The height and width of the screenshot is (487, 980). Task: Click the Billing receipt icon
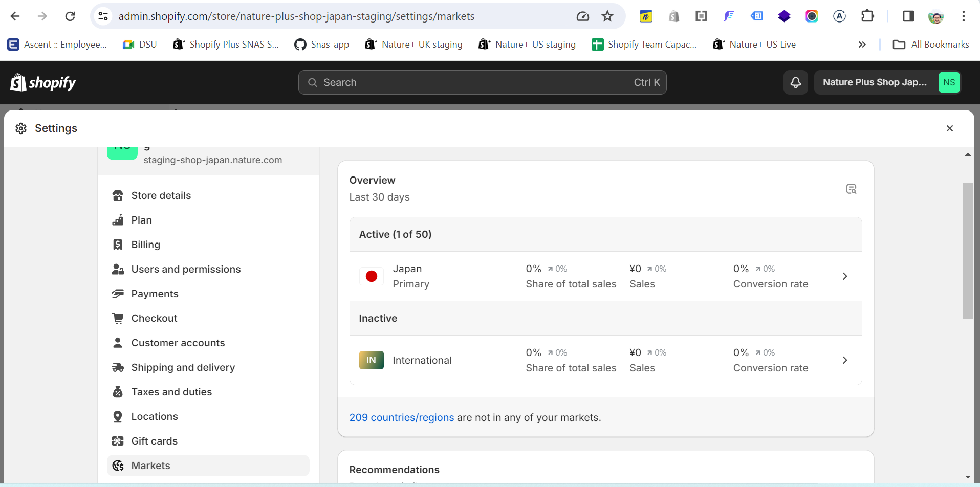[x=118, y=245]
